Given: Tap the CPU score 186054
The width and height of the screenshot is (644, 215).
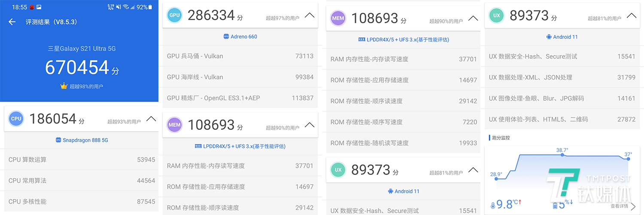Looking at the screenshot, I should [x=53, y=119].
